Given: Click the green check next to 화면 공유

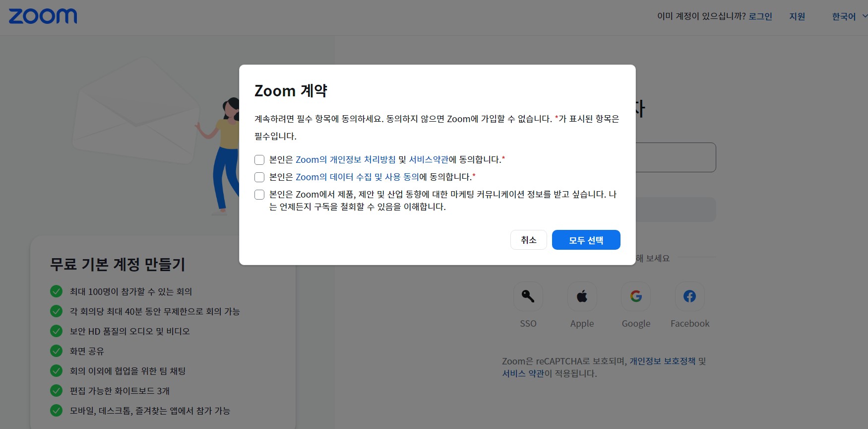Looking at the screenshot, I should 57,351.
